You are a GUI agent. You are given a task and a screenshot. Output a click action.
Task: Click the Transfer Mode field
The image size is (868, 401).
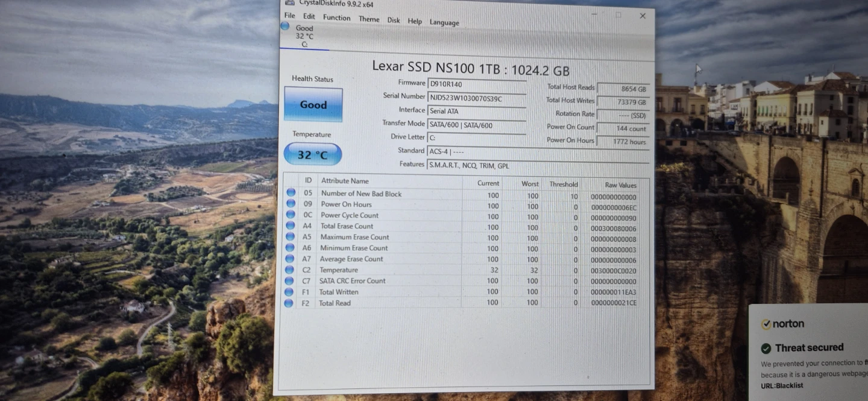[476, 125]
